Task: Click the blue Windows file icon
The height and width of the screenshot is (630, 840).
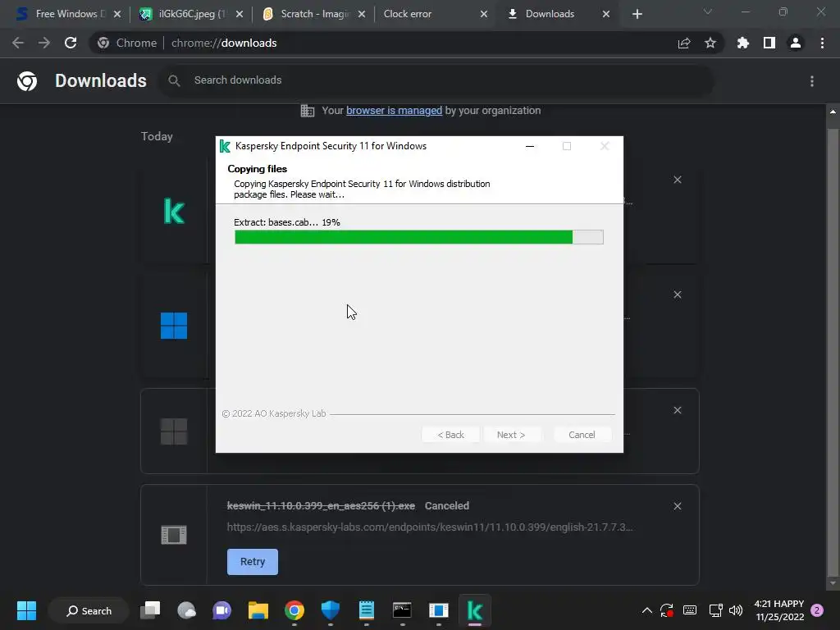Action: point(174,326)
